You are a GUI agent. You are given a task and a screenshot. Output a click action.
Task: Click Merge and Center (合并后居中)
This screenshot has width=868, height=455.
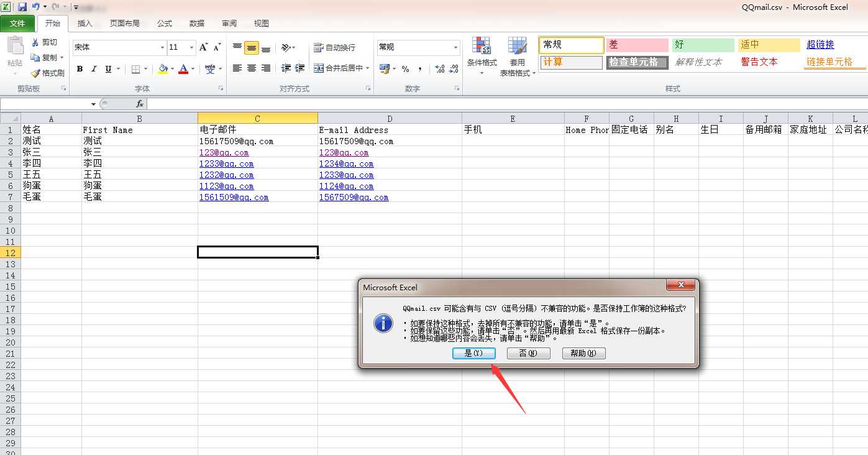(x=338, y=68)
